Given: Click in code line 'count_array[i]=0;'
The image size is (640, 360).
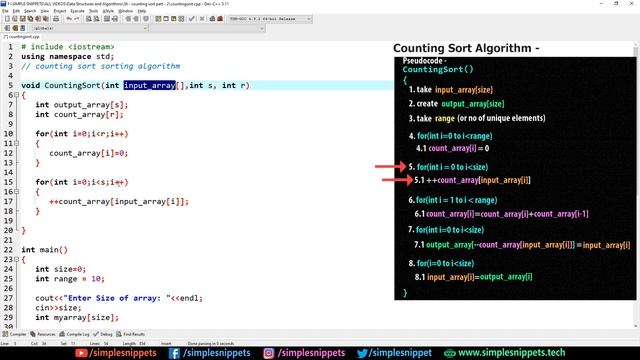Looking at the screenshot, I should coord(89,153).
